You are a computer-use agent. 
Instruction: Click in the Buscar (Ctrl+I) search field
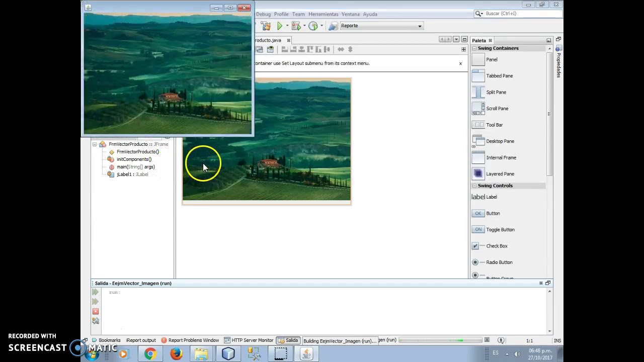tap(522, 14)
